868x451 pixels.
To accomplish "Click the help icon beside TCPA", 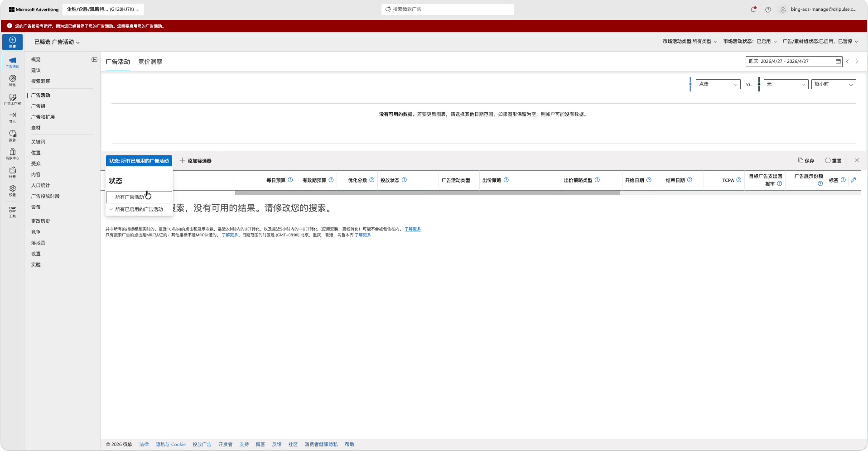I will pos(739,180).
